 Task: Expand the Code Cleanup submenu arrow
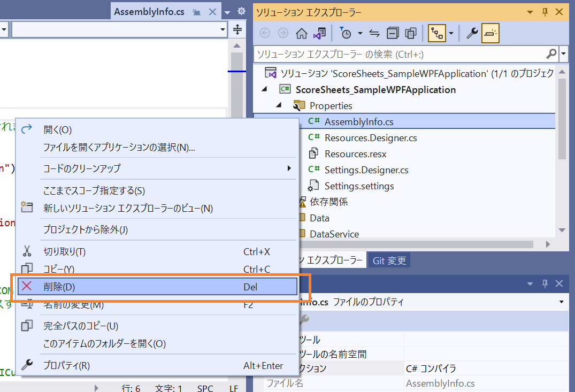[x=289, y=168]
